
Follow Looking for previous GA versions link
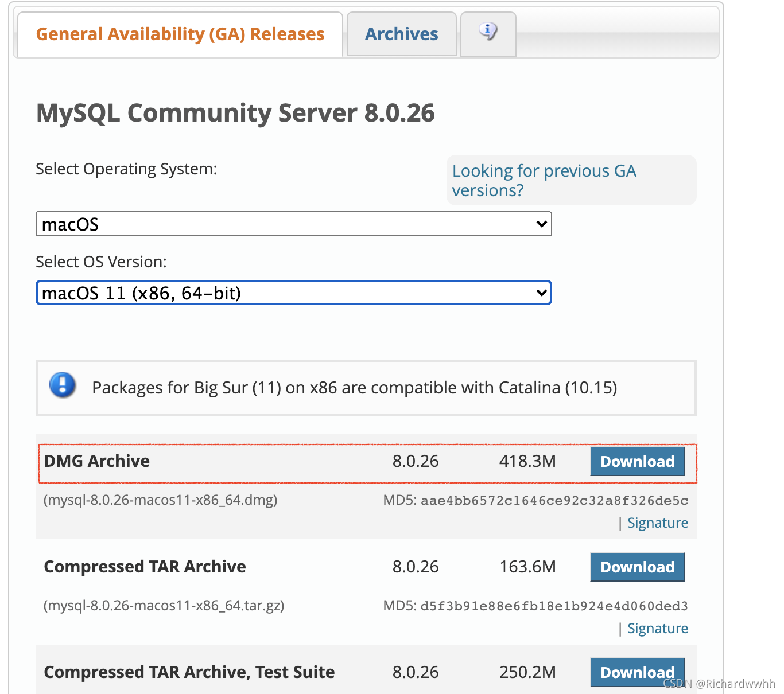pyautogui.click(x=544, y=180)
